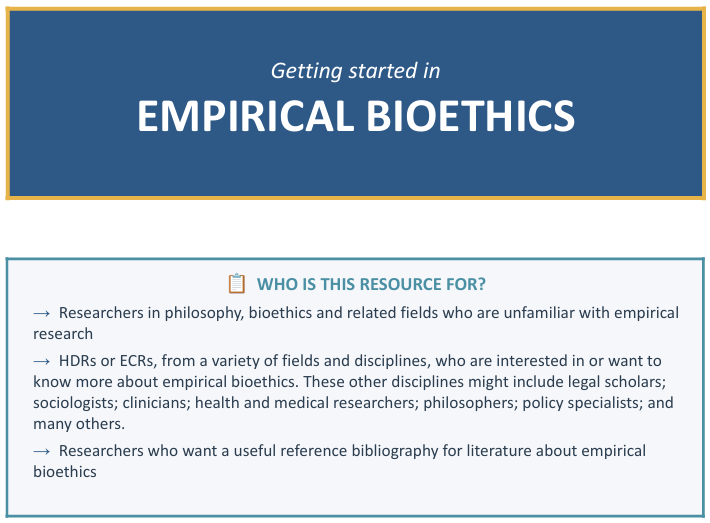The image size is (710, 523).
Task: Click the arrow bullet before 'HDRs or ECRs'
Action: click(x=42, y=361)
